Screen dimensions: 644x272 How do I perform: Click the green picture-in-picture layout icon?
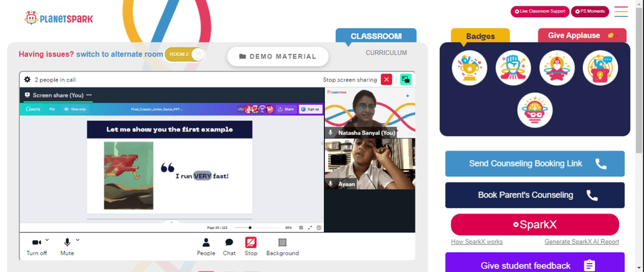pos(406,80)
